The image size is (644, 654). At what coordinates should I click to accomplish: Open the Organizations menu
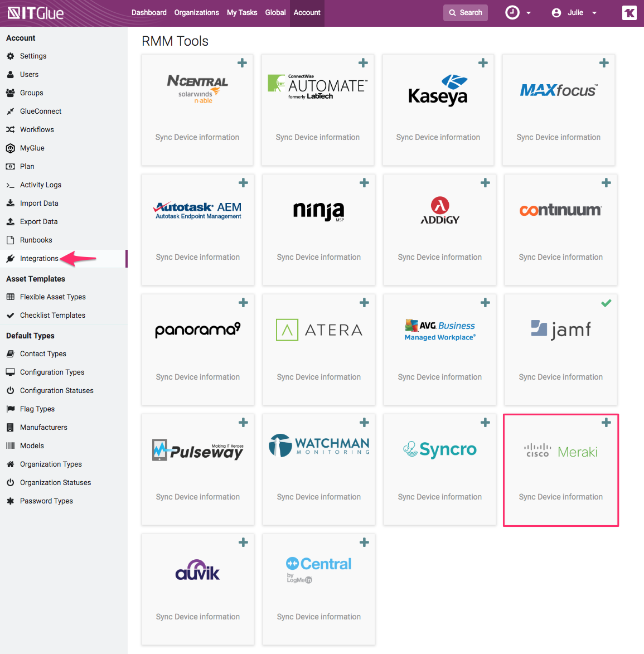[196, 12]
